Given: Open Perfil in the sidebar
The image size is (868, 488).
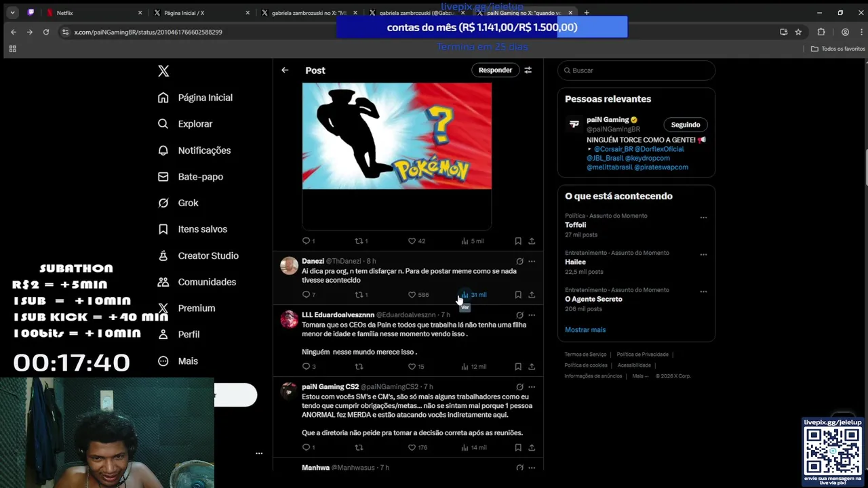Looking at the screenshot, I should click(178, 334).
